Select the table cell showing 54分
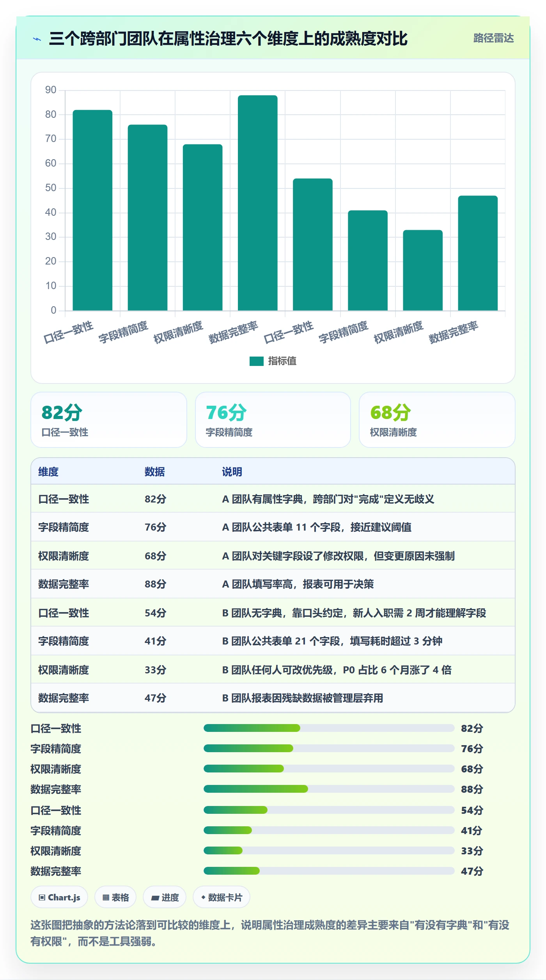Image resolution: width=546 pixels, height=980 pixels. click(x=156, y=613)
